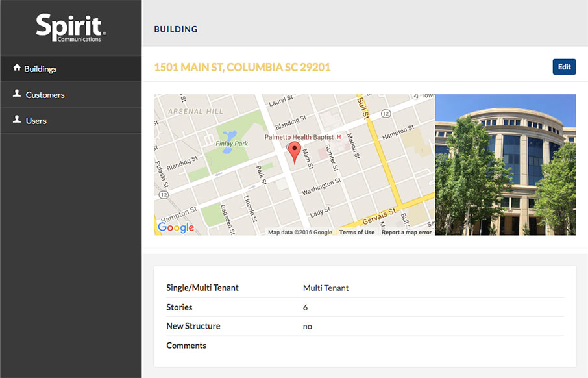This screenshot has height=378, width=588.
Task: Click the building photo thumbnail
Action: (506, 165)
